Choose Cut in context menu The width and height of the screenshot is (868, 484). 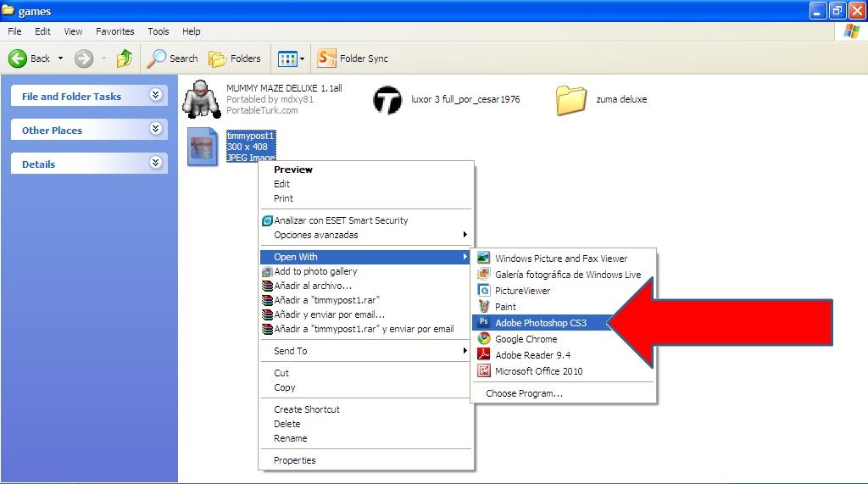tap(366, 373)
